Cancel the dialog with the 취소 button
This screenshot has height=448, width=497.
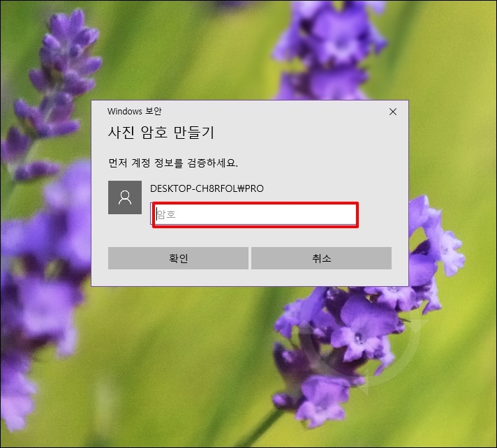321,258
